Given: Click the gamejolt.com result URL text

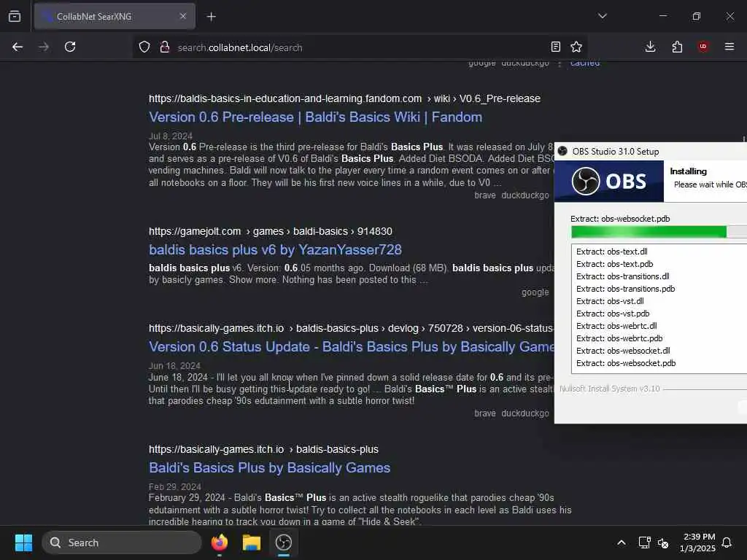Looking at the screenshot, I should click(271, 231).
